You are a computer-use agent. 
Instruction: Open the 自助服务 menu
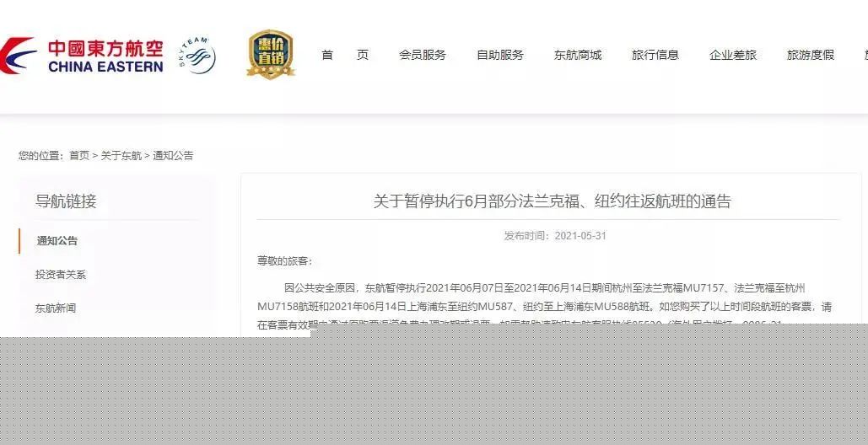(x=500, y=55)
